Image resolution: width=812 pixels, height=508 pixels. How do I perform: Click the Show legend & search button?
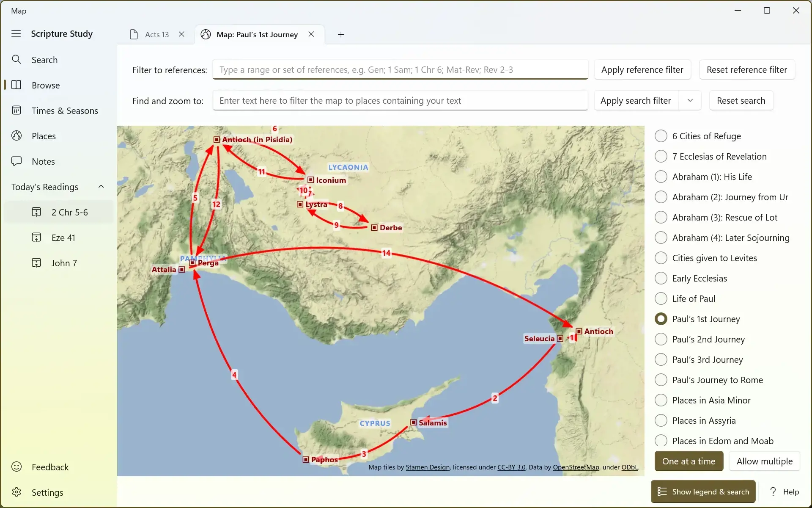(x=702, y=491)
